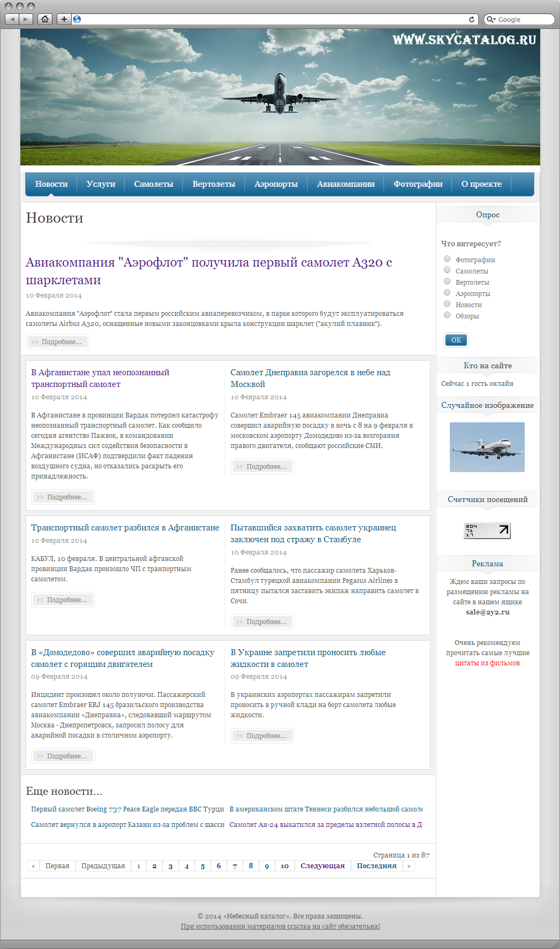Go to the Аэропорты section

point(276,184)
